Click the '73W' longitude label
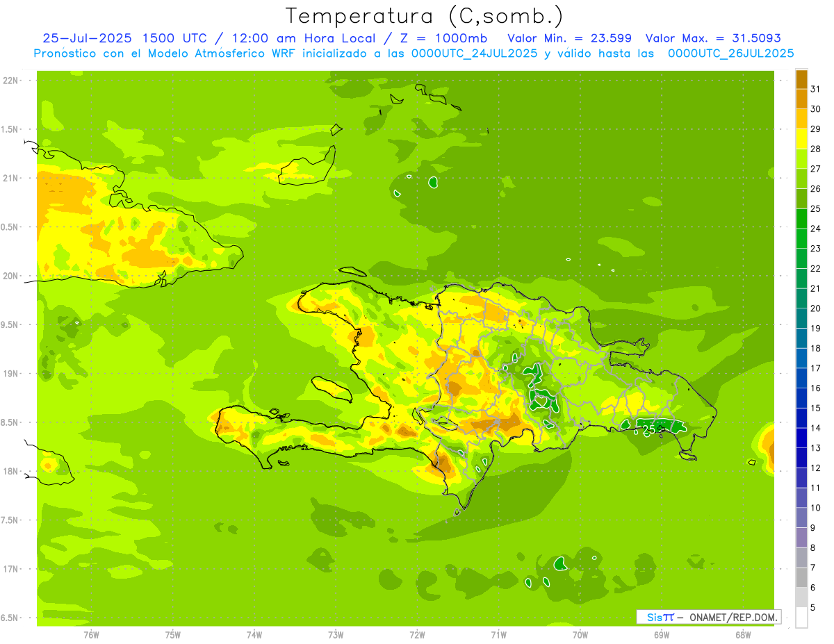Viewport: 834px width, 644px height. tap(336, 635)
